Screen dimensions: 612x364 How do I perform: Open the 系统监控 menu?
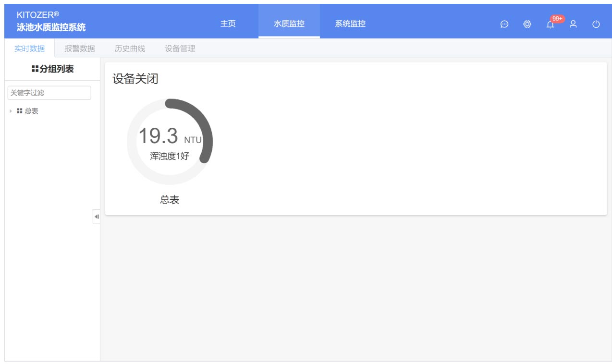tap(350, 24)
